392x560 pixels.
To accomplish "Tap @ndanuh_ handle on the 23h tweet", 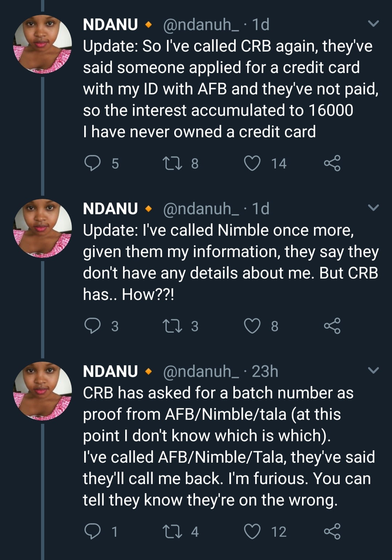I will click(201, 372).
